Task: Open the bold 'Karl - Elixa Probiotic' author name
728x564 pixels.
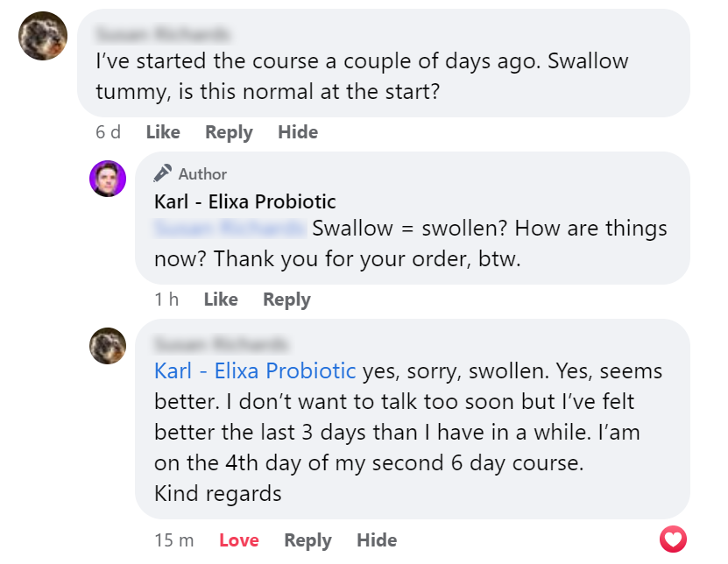Action: coord(244,201)
